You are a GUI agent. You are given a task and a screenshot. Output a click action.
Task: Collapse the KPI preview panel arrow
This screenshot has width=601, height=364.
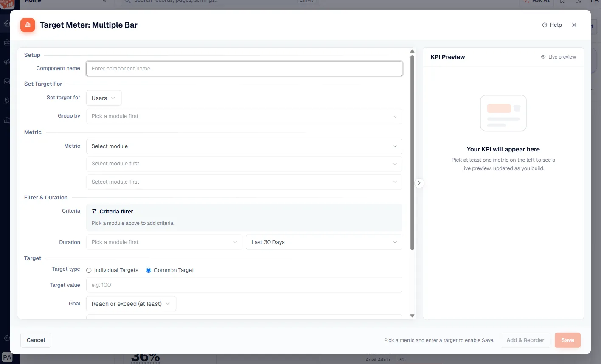click(419, 183)
